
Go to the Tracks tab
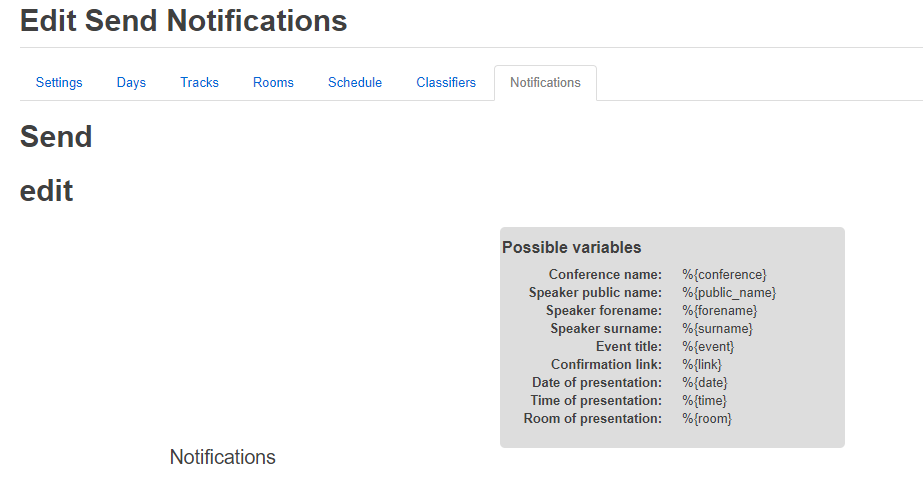tap(199, 83)
